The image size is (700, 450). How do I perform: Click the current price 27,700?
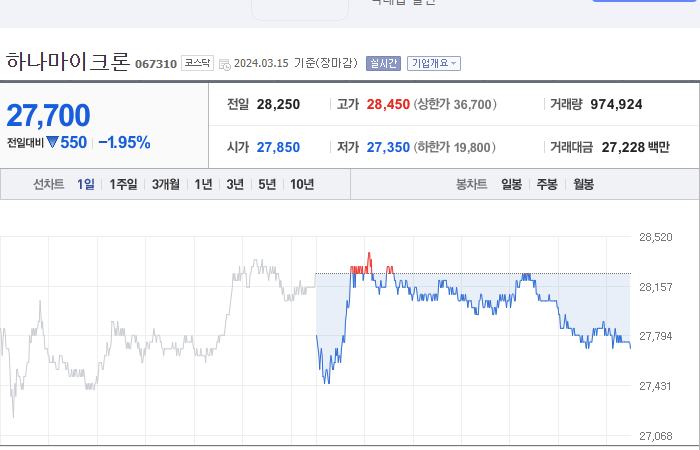point(48,116)
